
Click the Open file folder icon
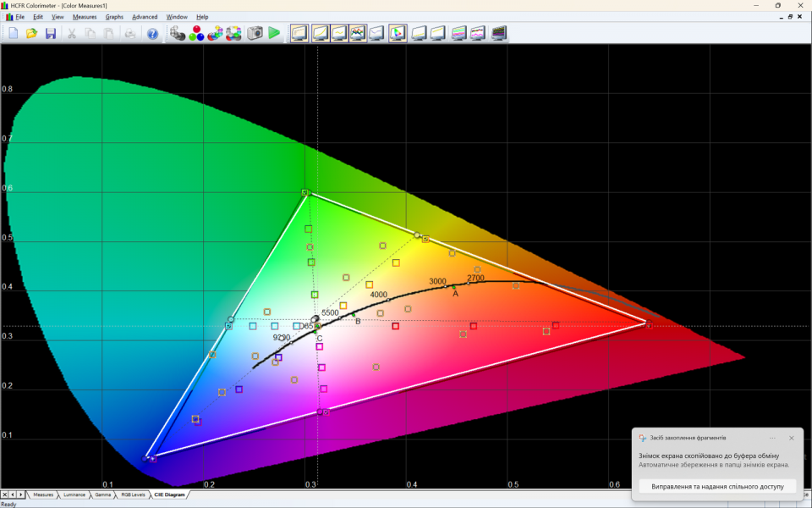pos(32,33)
